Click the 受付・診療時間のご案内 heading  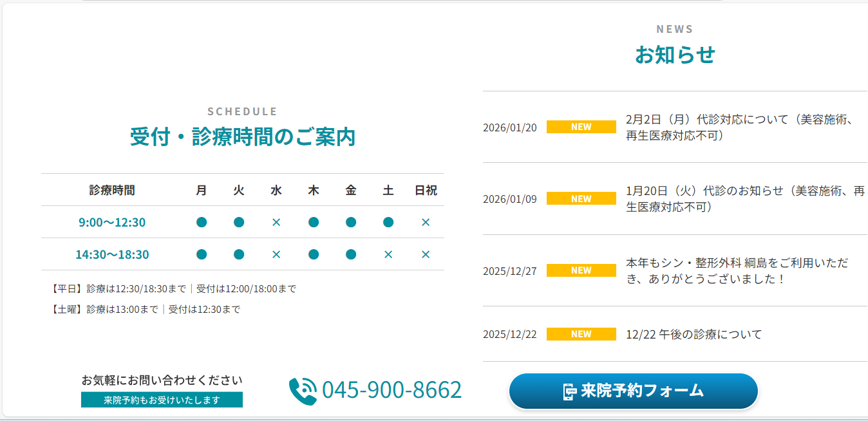242,137
